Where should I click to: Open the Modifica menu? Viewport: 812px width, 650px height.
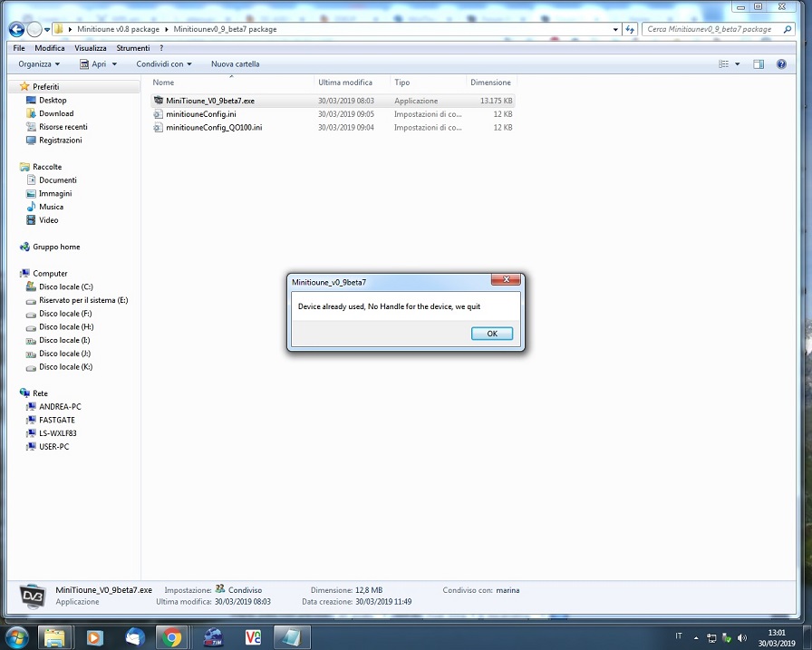point(50,48)
